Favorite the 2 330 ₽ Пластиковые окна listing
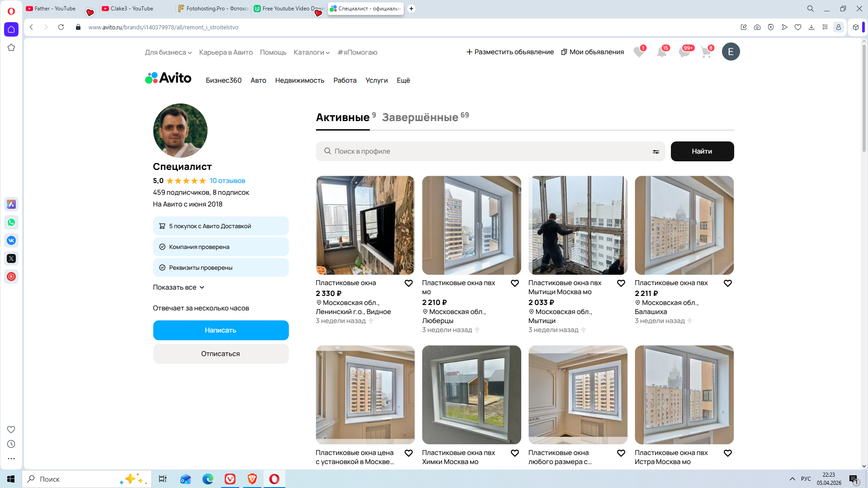Screen dimensions: 868x488 tap(408, 283)
